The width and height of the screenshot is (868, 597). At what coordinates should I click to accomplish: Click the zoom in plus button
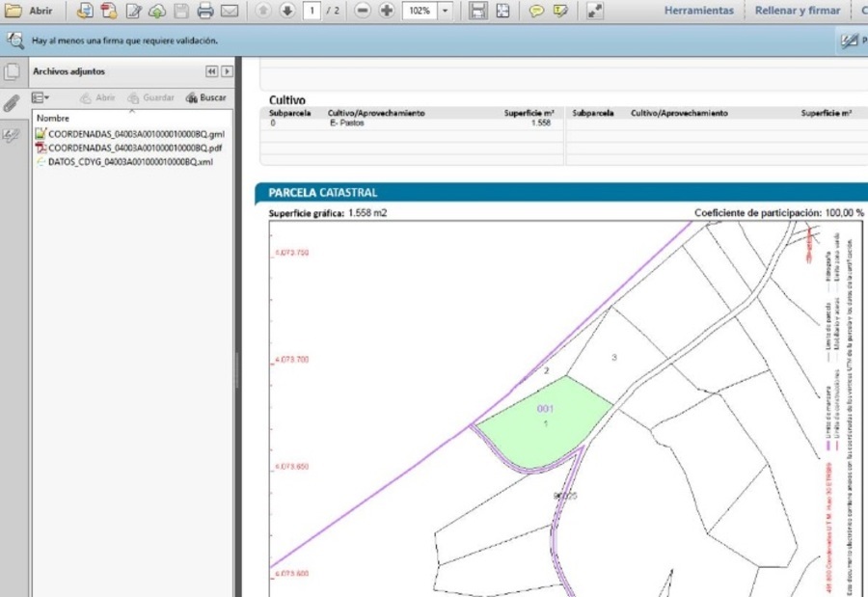(x=386, y=11)
